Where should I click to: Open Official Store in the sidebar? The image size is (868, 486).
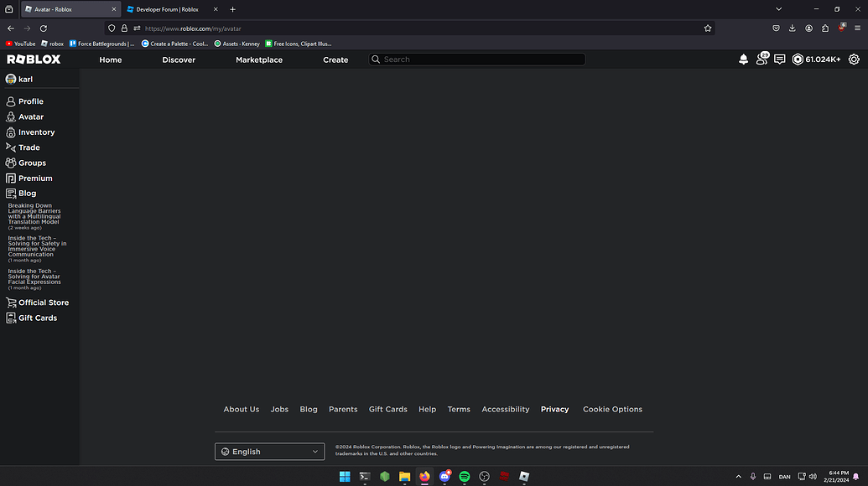[x=38, y=302]
